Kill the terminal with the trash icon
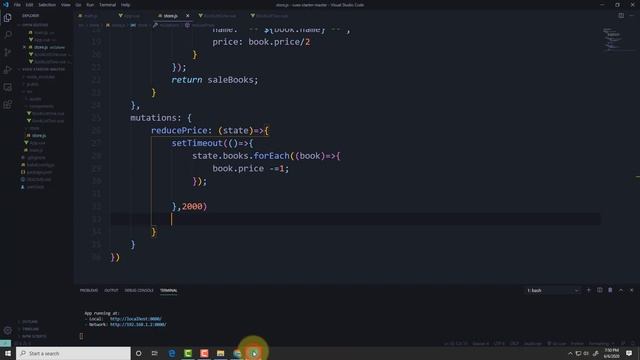The width and height of the screenshot is (640, 360). point(610,290)
